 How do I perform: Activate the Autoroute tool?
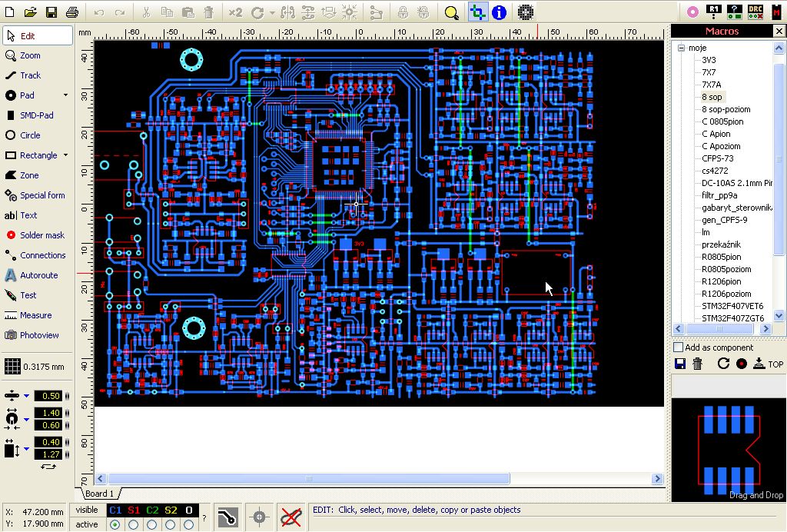[x=38, y=275]
